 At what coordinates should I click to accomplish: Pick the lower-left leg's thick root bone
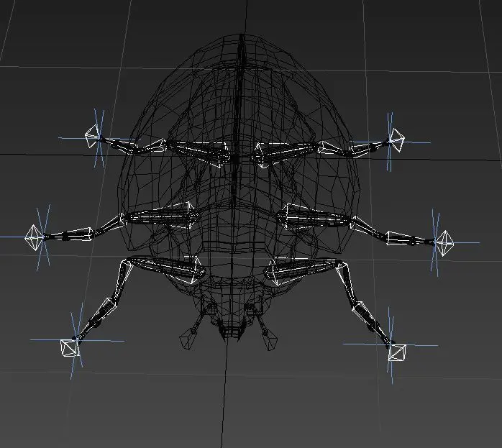[166, 268]
